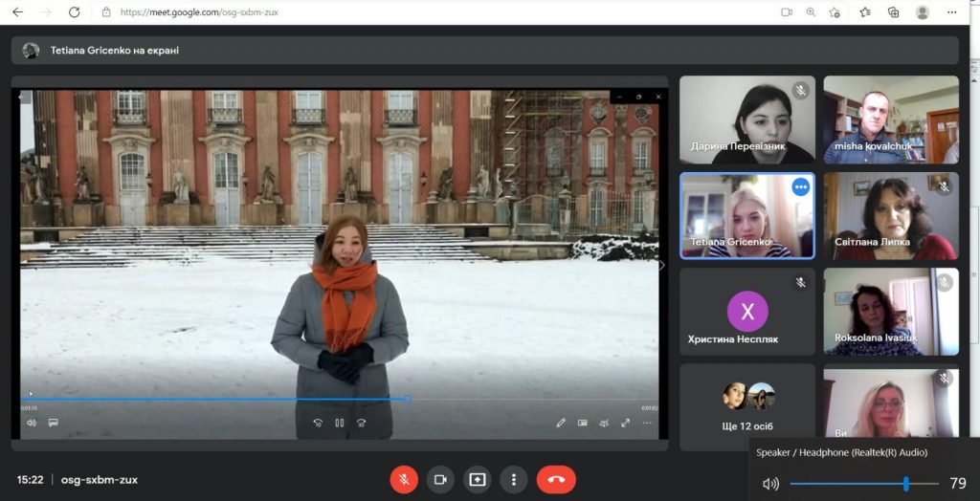Open the three-dot more options menu
Viewport: 980px width, 501px height.
point(514,480)
